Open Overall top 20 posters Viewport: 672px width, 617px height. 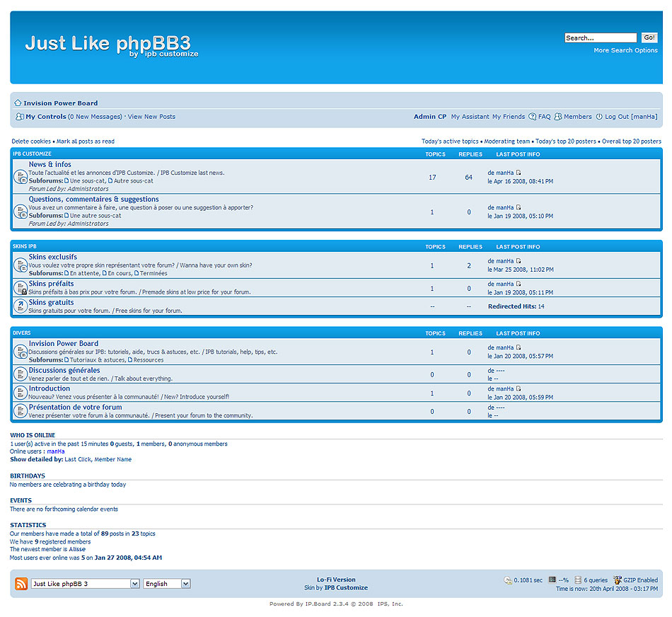tap(631, 141)
